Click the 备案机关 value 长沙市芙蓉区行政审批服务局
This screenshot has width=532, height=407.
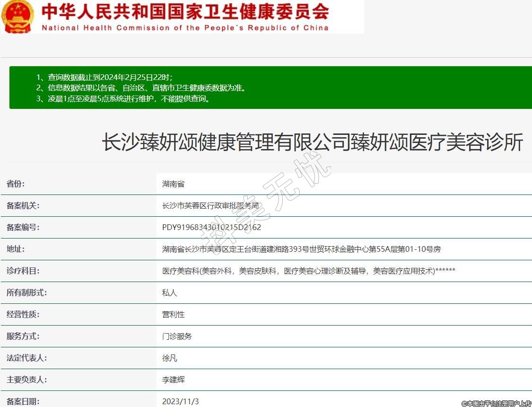click(x=210, y=206)
